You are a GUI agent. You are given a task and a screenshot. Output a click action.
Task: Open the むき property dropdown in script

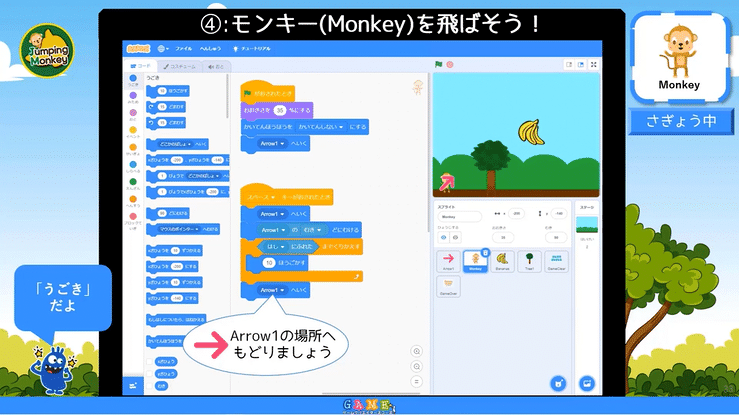[312, 230]
